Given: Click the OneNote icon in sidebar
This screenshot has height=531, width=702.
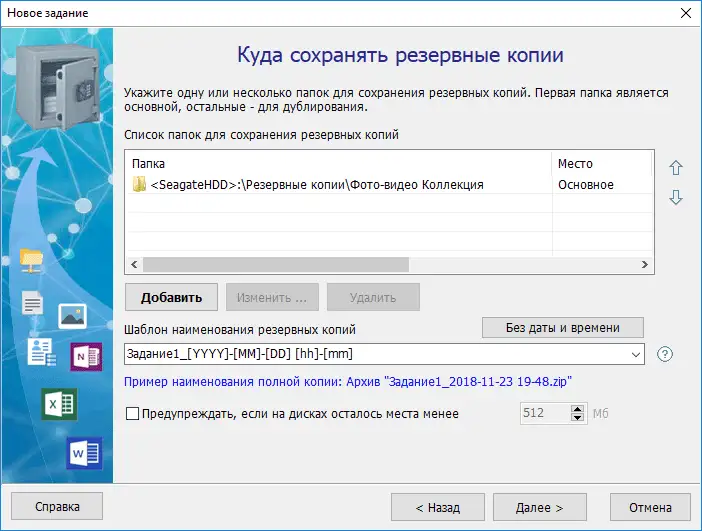Looking at the screenshot, I should [86, 356].
